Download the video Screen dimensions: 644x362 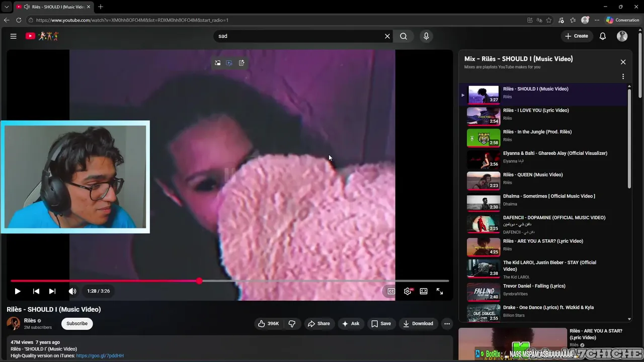418,323
